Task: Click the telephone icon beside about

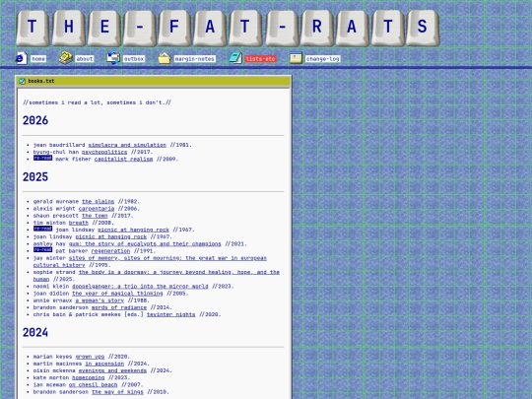Action: 65,58
